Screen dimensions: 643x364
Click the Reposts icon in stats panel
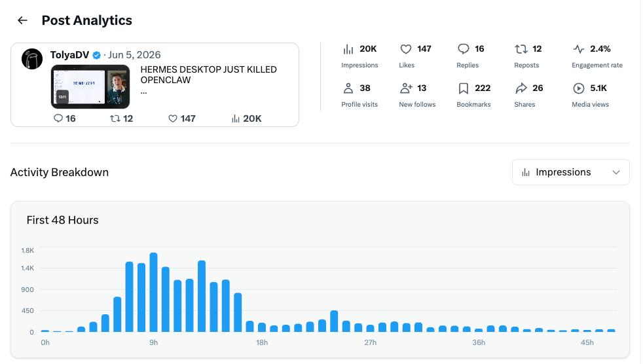click(521, 49)
